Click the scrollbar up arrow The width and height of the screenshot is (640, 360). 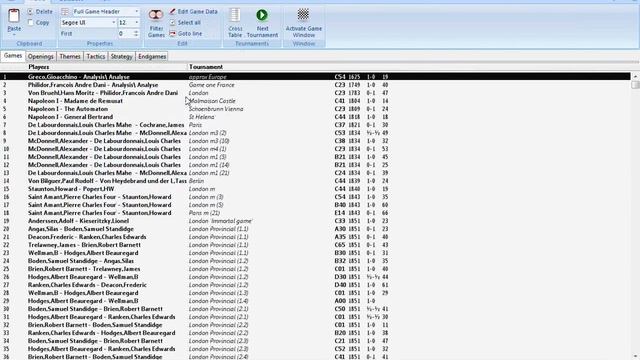[635, 76]
